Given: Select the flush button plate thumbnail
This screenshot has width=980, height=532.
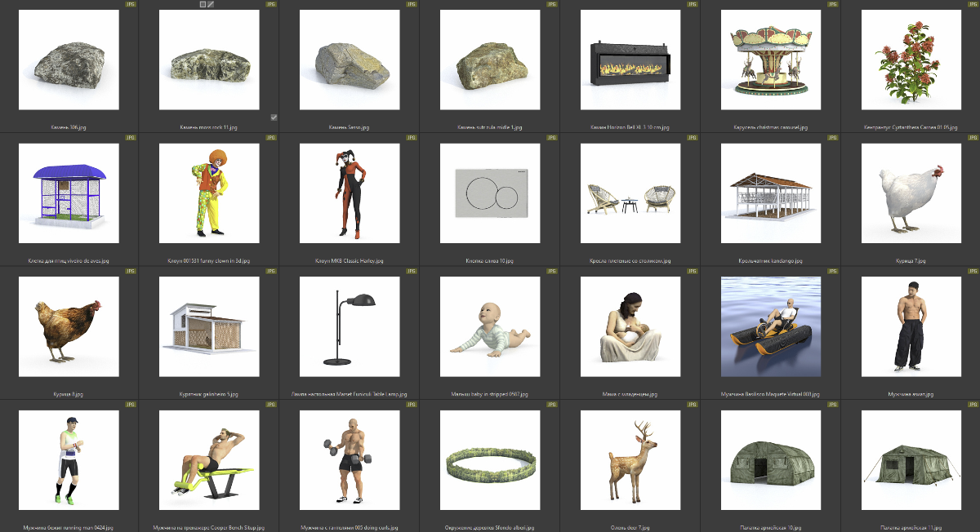Looking at the screenshot, I should [490, 193].
